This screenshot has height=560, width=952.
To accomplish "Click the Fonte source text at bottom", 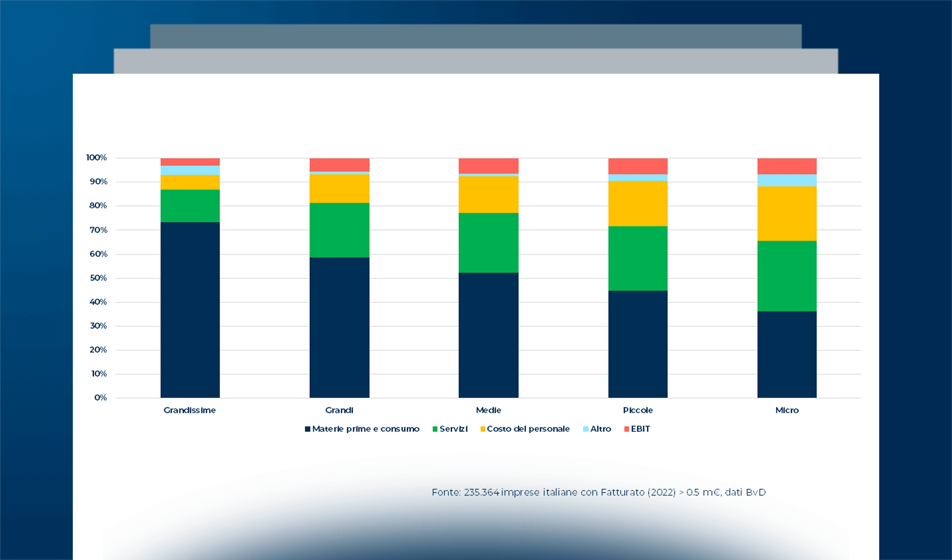I will tap(598, 492).
